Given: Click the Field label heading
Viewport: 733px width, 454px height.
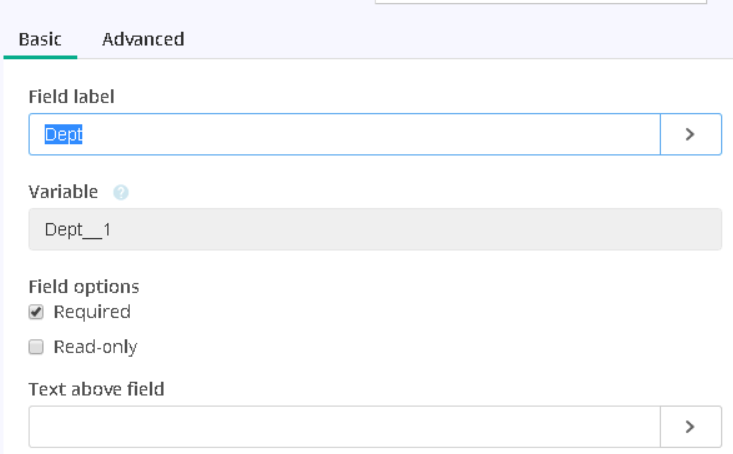Looking at the screenshot, I should coord(72,97).
